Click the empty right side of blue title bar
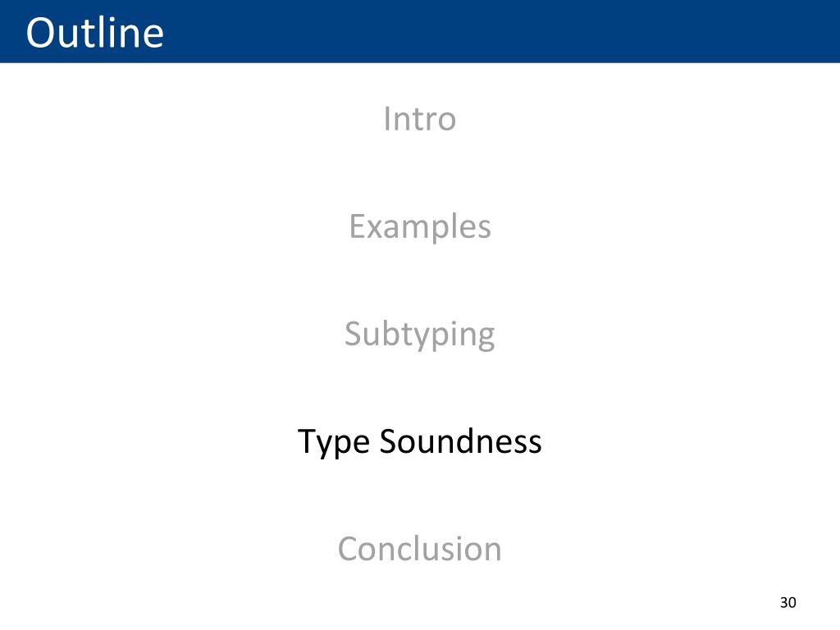Viewport: 840px width, 630px height. tap(589, 31)
